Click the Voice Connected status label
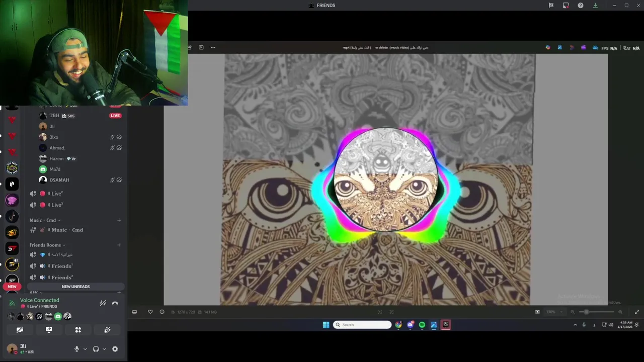This screenshot has height=362, width=644. (40, 300)
